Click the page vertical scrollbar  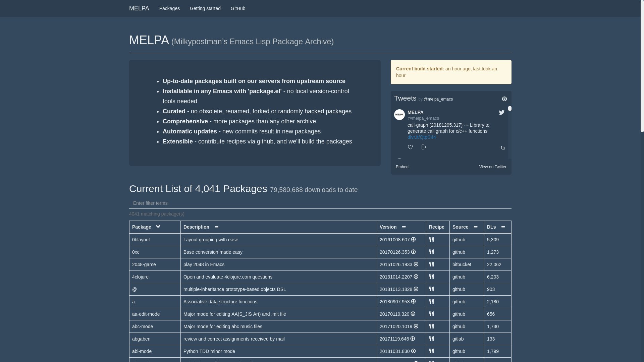coord(642,66)
